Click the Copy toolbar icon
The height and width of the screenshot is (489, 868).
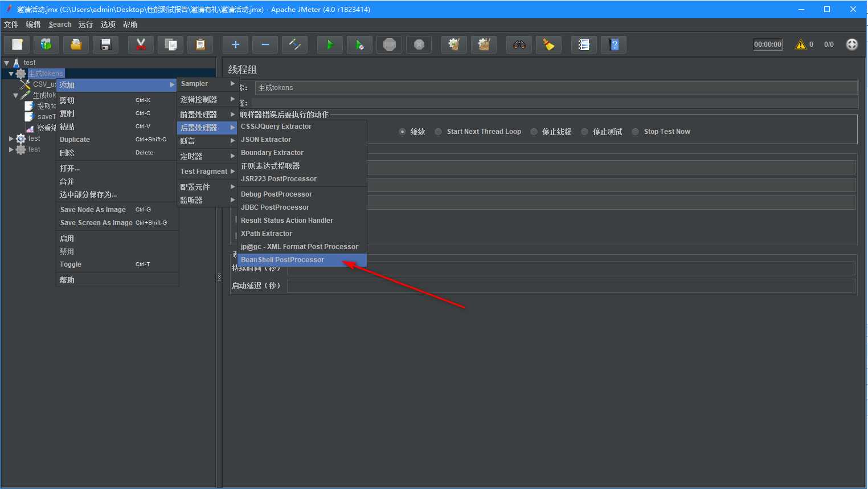coord(170,44)
